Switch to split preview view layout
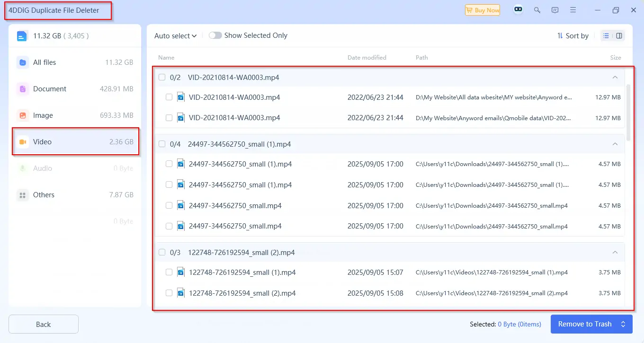The height and width of the screenshot is (343, 644). (619, 36)
